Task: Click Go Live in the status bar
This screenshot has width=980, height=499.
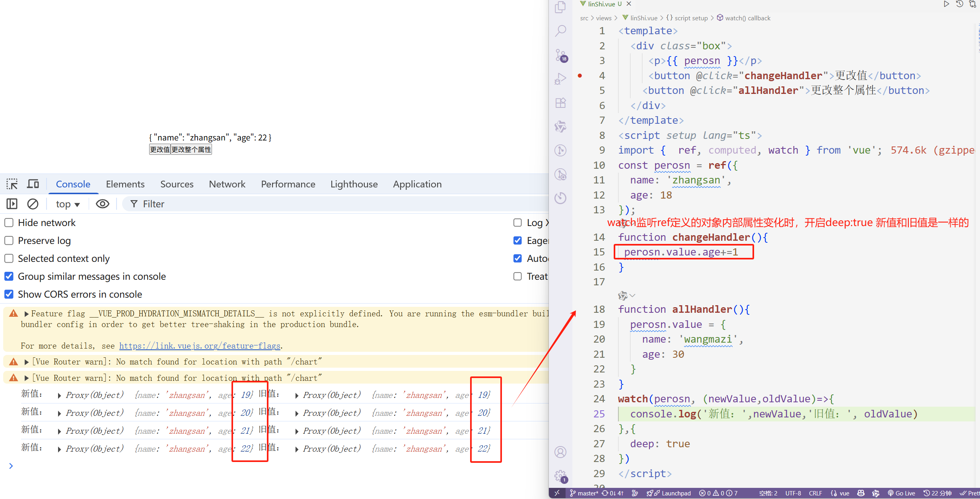Action: click(x=902, y=493)
